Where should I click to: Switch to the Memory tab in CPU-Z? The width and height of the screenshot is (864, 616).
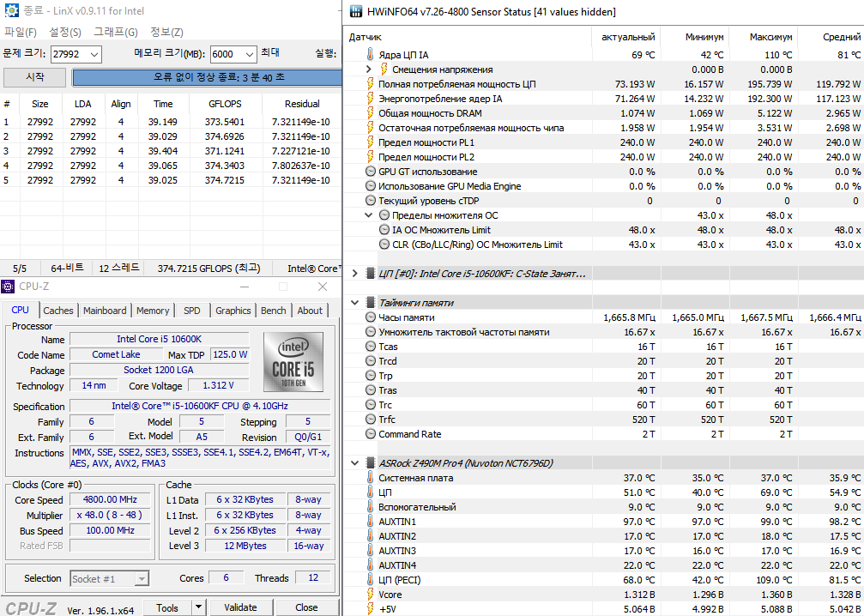coord(153,311)
